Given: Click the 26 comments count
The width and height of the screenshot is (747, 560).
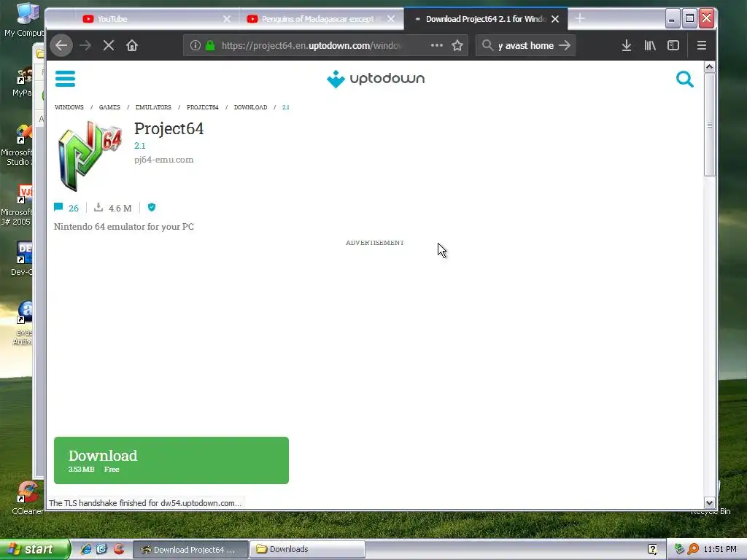Looking at the screenshot, I should [x=74, y=208].
